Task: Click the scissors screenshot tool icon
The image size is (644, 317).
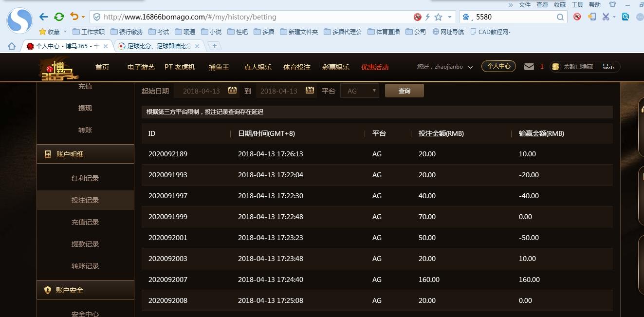Action: point(606,17)
